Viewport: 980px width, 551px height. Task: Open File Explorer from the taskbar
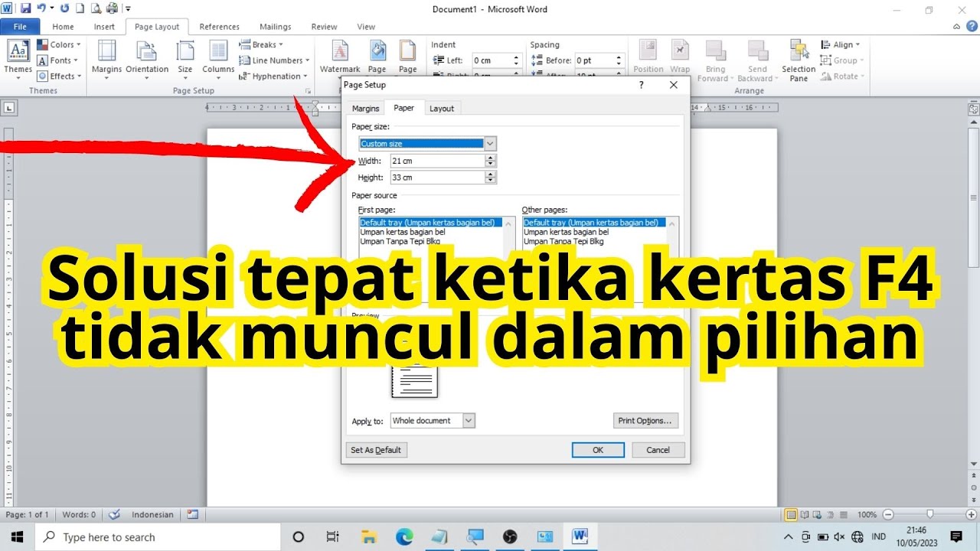tap(369, 536)
